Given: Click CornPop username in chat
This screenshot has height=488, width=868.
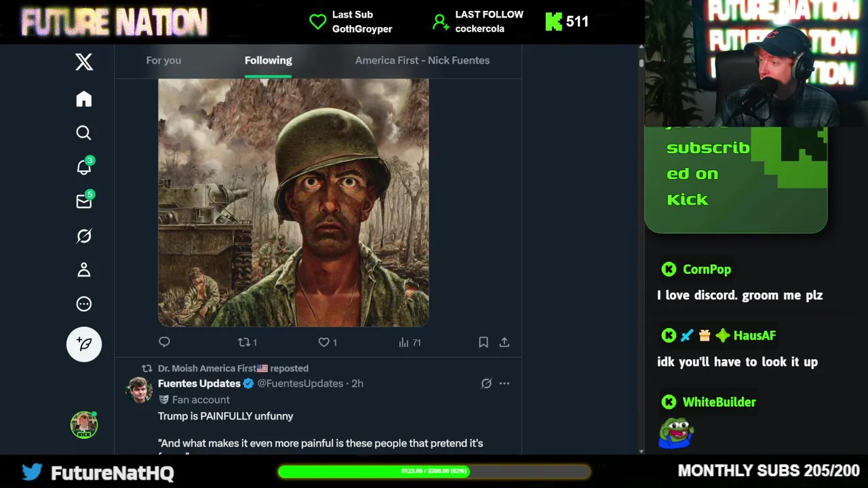Looking at the screenshot, I should [707, 269].
